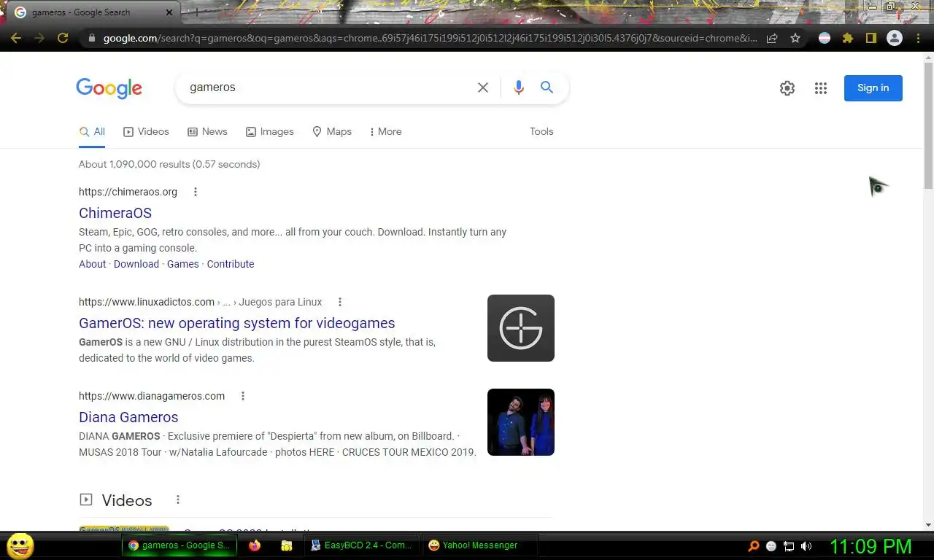Switch to the Maps tab

coord(332,132)
